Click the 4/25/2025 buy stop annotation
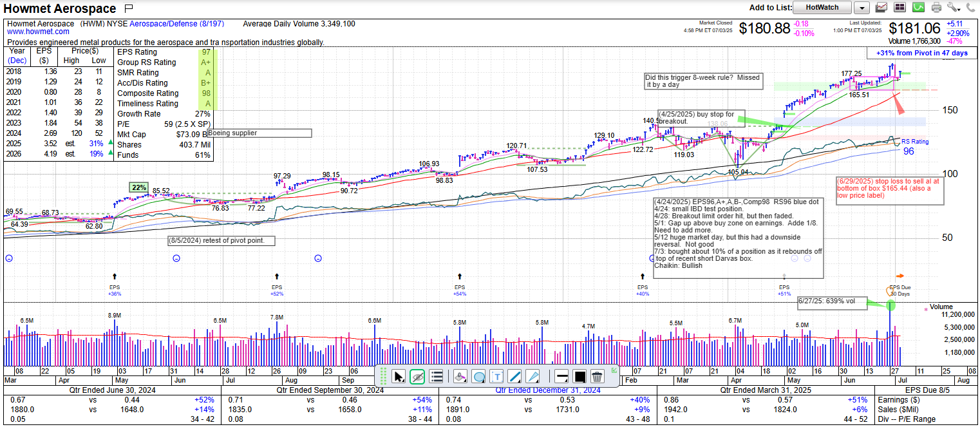Image resolution: width=980 pixels, height=427 pixels. (x=701, y=117)
